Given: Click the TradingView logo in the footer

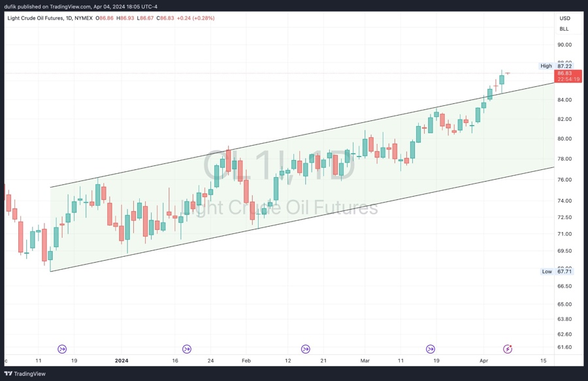Looking at the screenshot, I should pos(25,374).
